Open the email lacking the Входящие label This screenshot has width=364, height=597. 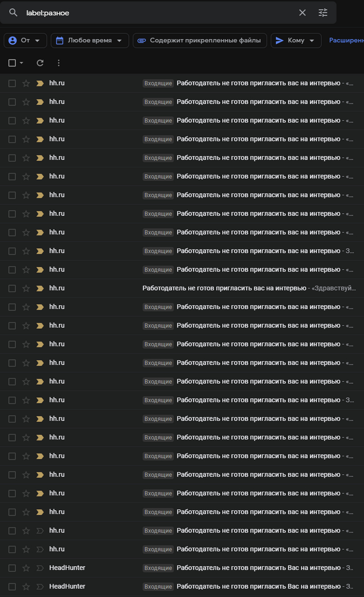tap(224, 288)
